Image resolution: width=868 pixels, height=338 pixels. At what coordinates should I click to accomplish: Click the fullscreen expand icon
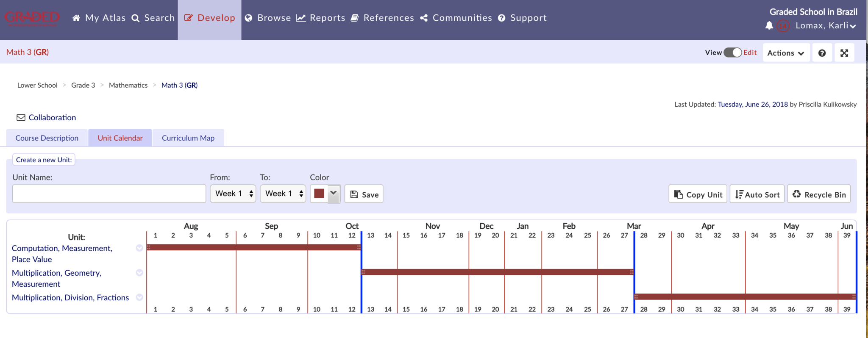click(844, 53)
